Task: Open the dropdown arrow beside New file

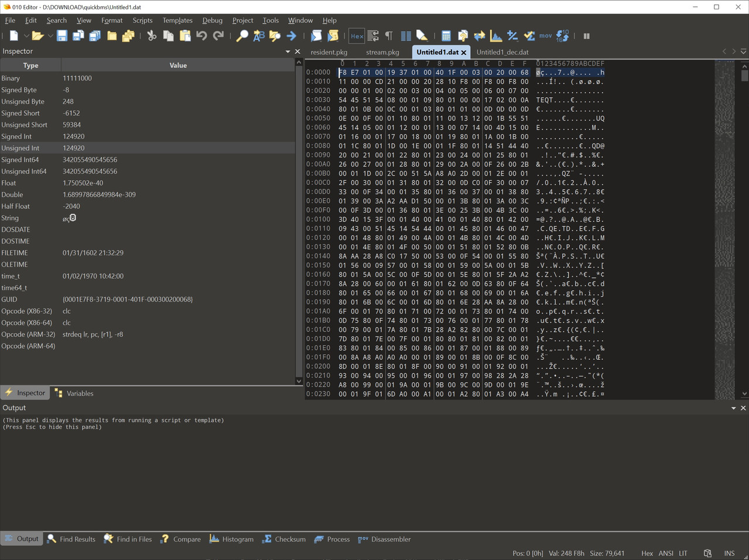Action: click(x=26, y=36)
